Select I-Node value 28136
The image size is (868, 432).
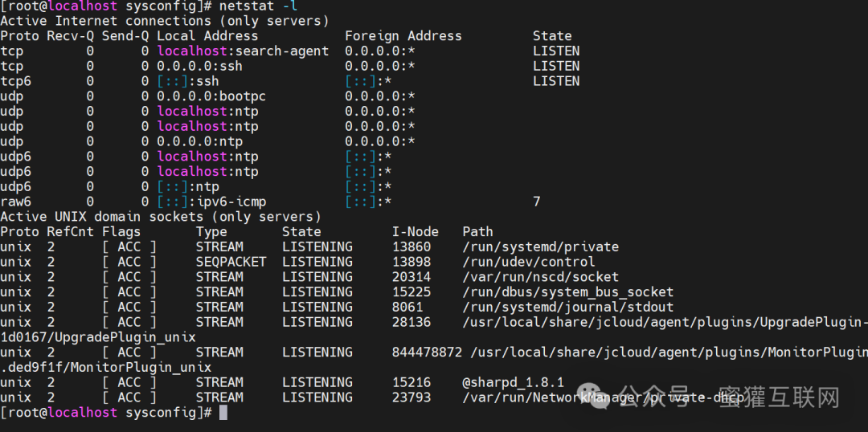[411, 322]
